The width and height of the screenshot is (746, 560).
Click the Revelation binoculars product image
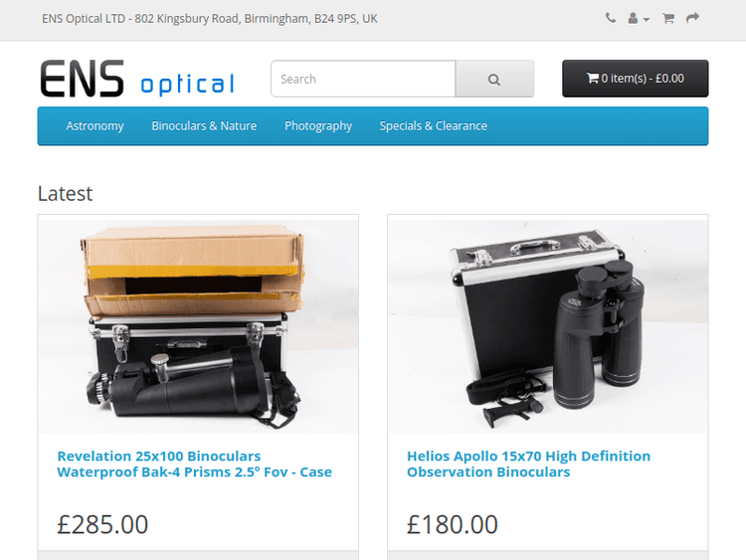coord(198,326)
